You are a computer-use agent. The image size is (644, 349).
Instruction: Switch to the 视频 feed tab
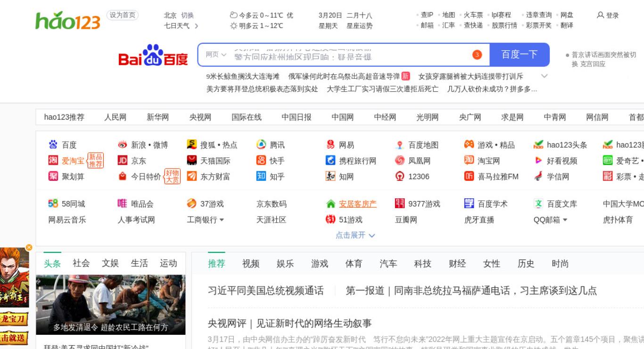point(251,264)
